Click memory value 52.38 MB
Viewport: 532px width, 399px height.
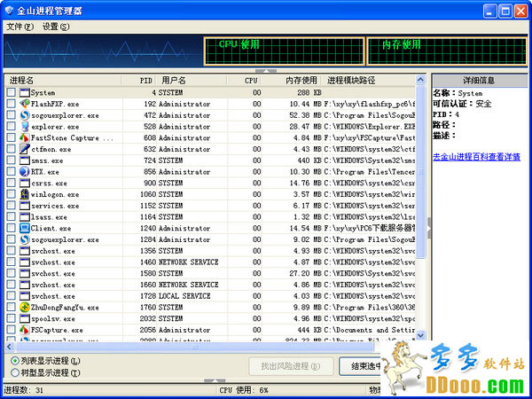click(305, 115)
